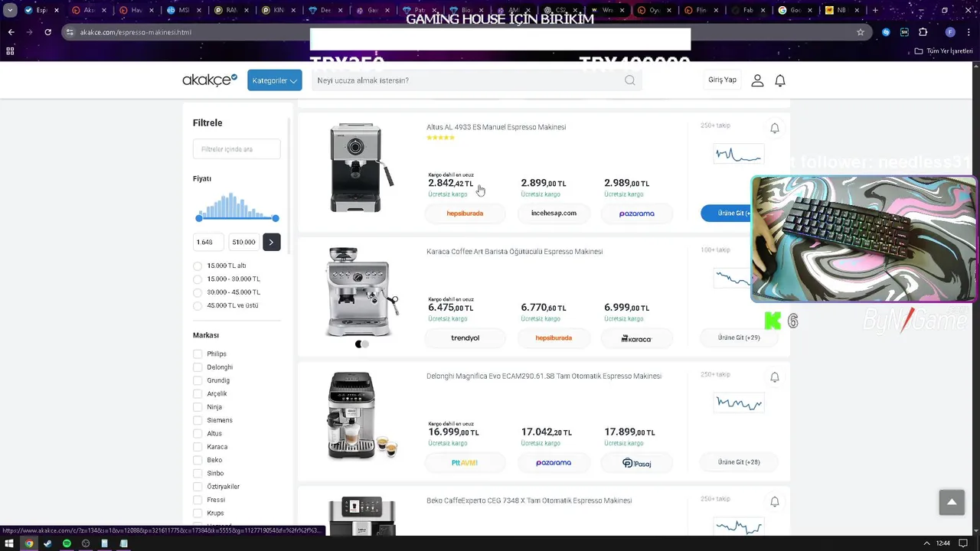Image resolution: width=980 pixels, height=551 pixels.
Task: Click the maximum price field 510.000
Action: (x=243, y=242)
